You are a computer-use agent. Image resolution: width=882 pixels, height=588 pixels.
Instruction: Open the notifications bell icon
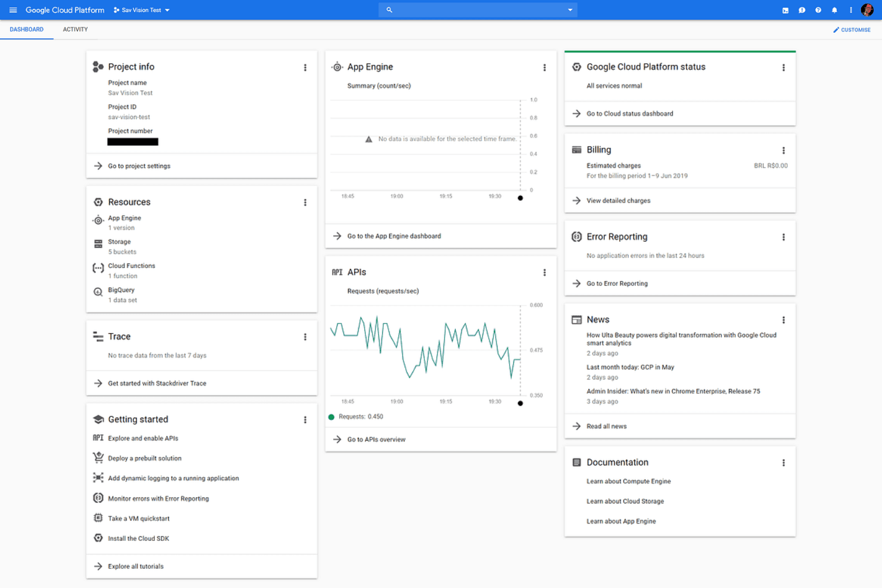[x=834, y=10]
